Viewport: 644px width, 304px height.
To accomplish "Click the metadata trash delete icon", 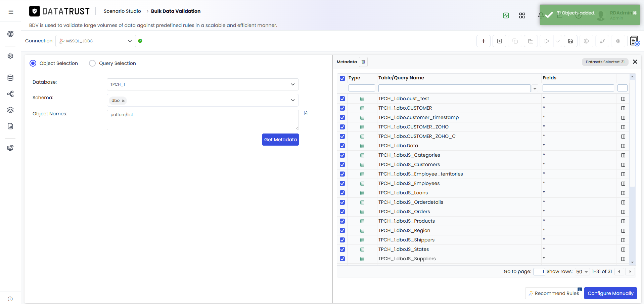I will pyautogui.click(x=363, y=62).
